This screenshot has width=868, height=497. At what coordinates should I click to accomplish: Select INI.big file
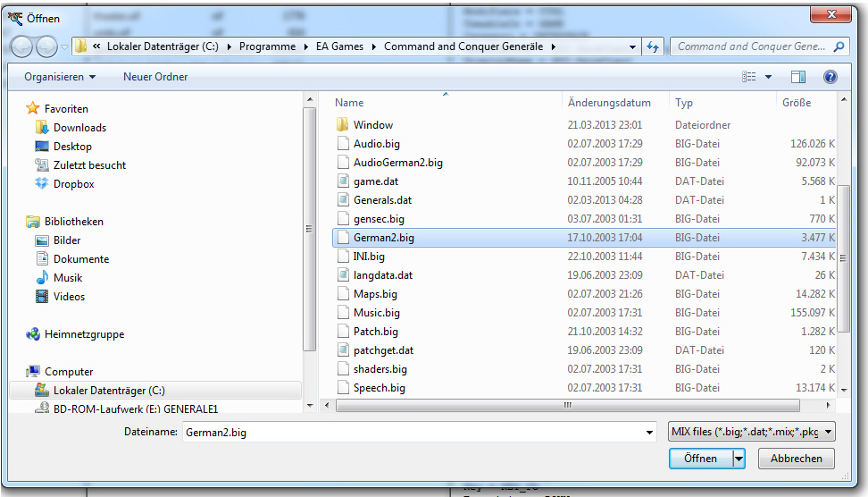[x=369, y=257]
